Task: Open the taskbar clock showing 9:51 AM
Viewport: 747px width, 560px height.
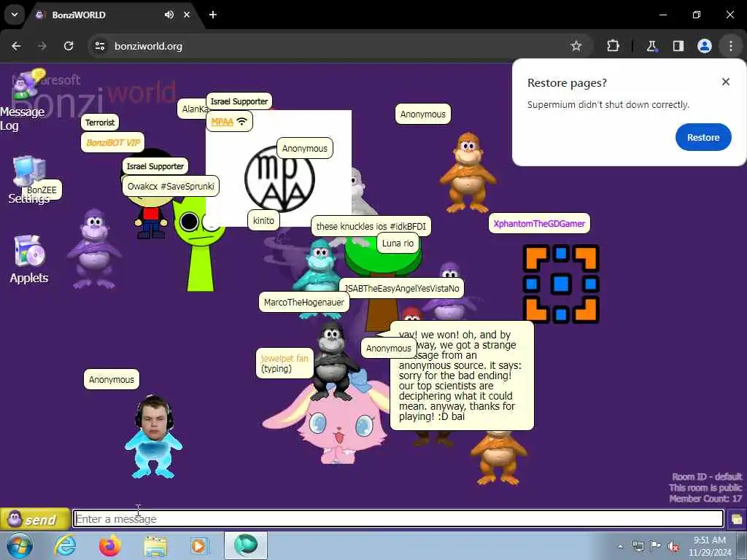Action: pyautogui.click(x=710, y=546)
